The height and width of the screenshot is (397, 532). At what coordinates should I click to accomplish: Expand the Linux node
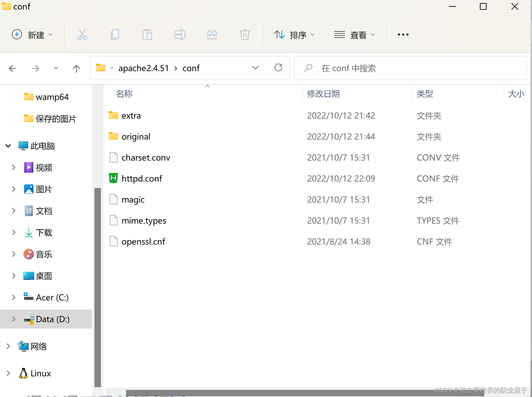8,373
